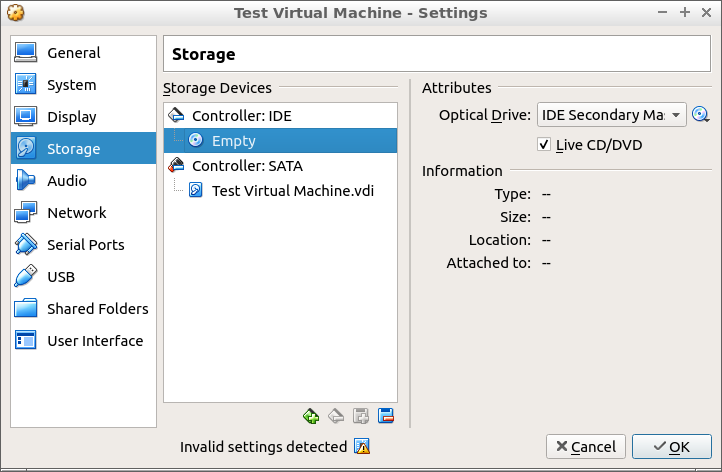Select Controller: SATA in storage tree
Image resolution: width=722 pixels, height=472 pixels.
(x=280, y=165)
